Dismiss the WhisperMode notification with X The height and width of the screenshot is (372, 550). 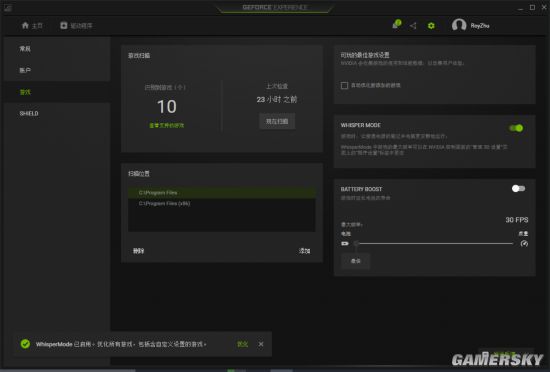click(x=261, y=344)
